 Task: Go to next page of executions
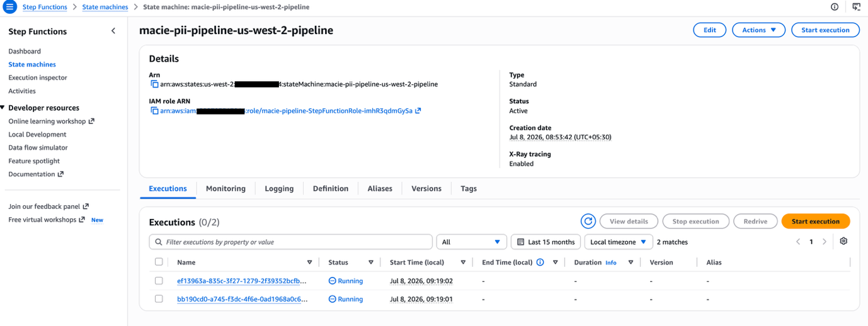(x=825, y=242)
